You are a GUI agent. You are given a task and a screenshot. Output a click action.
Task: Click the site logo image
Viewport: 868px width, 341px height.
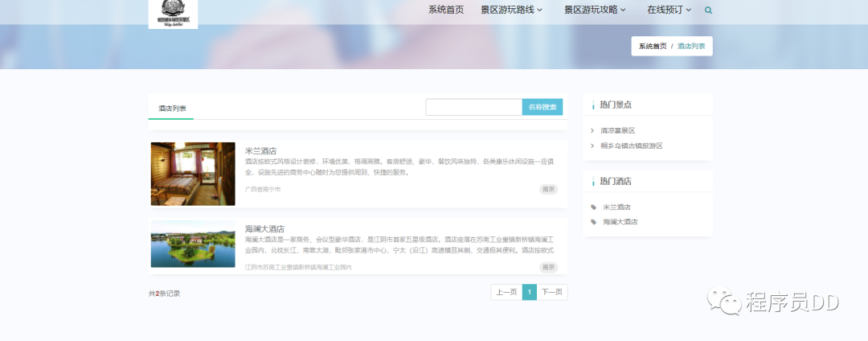[174, 14]
